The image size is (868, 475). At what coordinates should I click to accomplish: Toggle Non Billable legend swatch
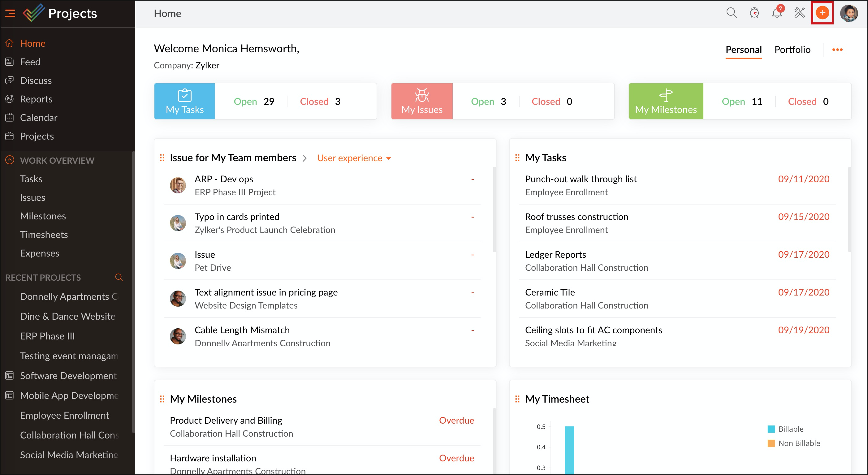pyautogui.click(x=771, y=443)
